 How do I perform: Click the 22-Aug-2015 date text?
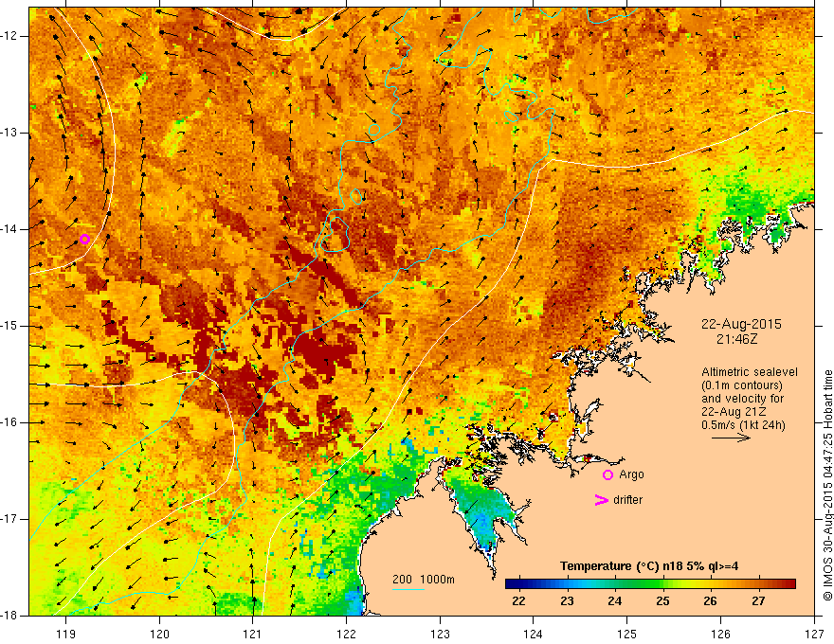coord(741,324)
